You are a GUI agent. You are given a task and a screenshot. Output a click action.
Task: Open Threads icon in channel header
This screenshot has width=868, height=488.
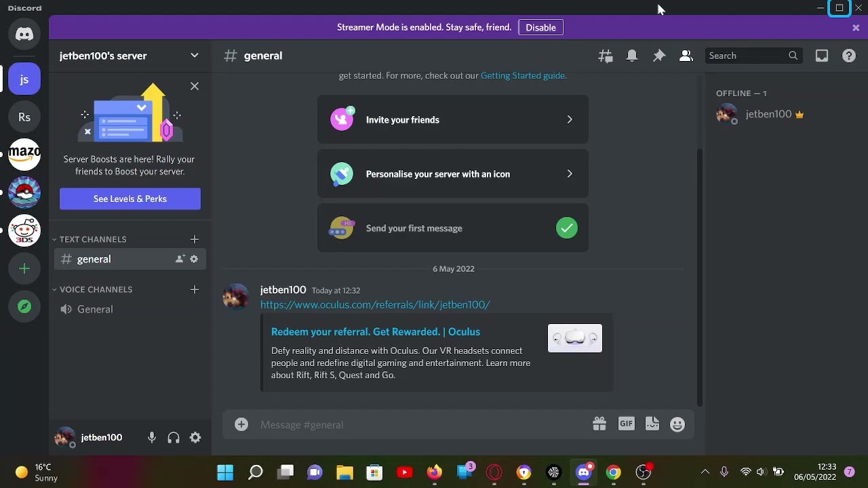point(606,56)
